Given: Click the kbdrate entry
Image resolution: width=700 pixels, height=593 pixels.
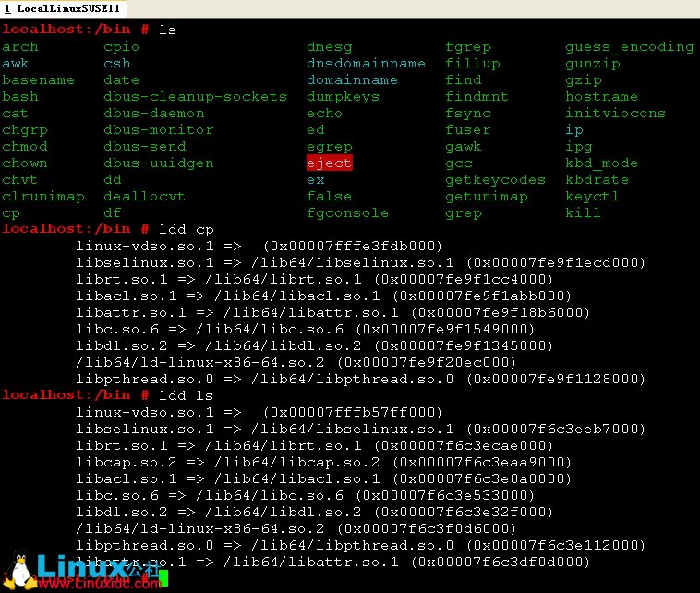Looking at the screenshot, I should click(597, 179).
